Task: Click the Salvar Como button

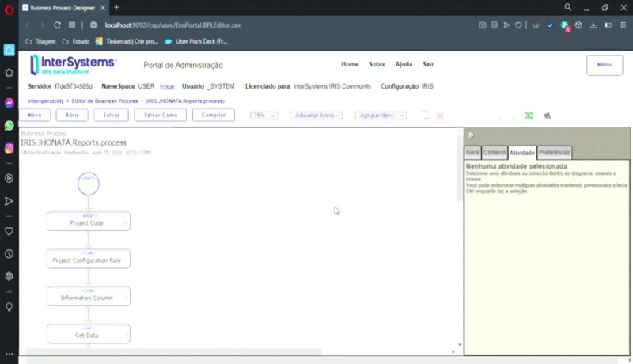Action: click(161, 116)
